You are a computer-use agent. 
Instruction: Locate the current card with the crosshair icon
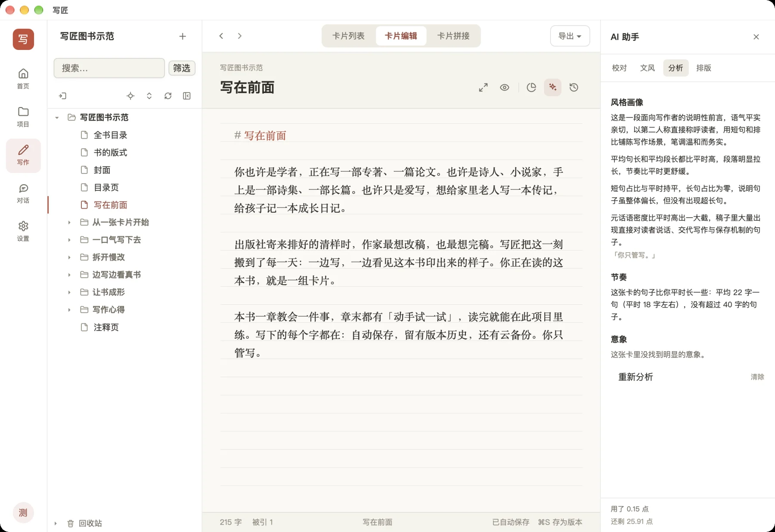(x=130, y=96)
